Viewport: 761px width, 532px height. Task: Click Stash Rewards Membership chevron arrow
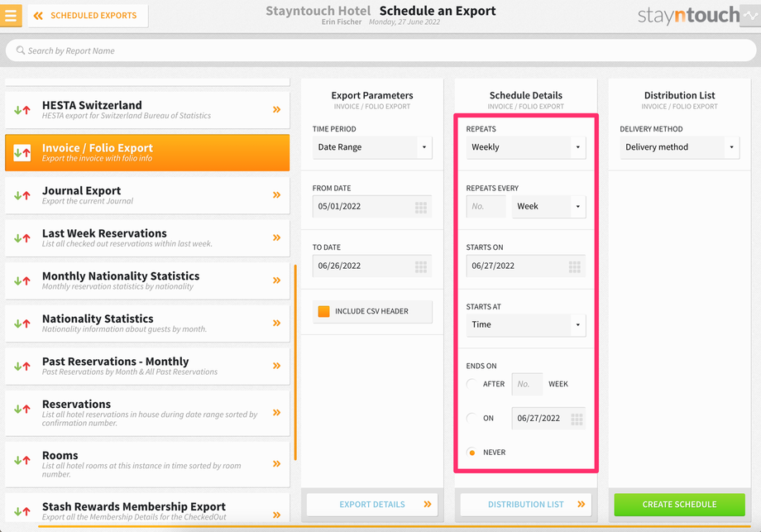click(x=276, y=515)
